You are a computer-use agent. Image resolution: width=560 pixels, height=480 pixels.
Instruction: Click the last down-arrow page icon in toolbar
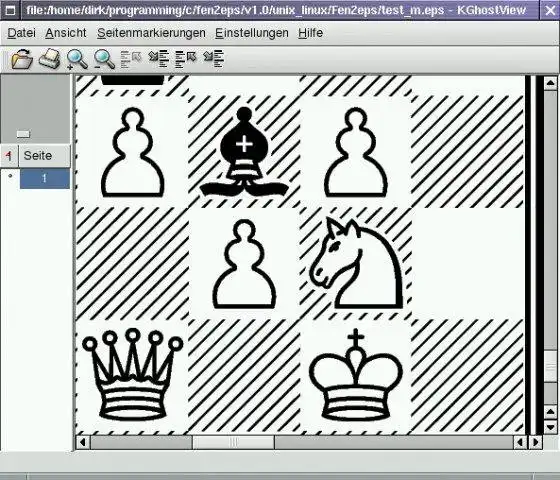[x=213, y=59]
